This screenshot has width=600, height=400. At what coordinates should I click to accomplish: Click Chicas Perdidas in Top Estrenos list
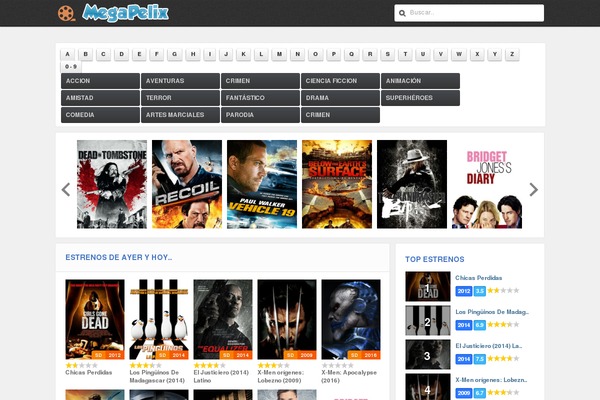[478, 278]
